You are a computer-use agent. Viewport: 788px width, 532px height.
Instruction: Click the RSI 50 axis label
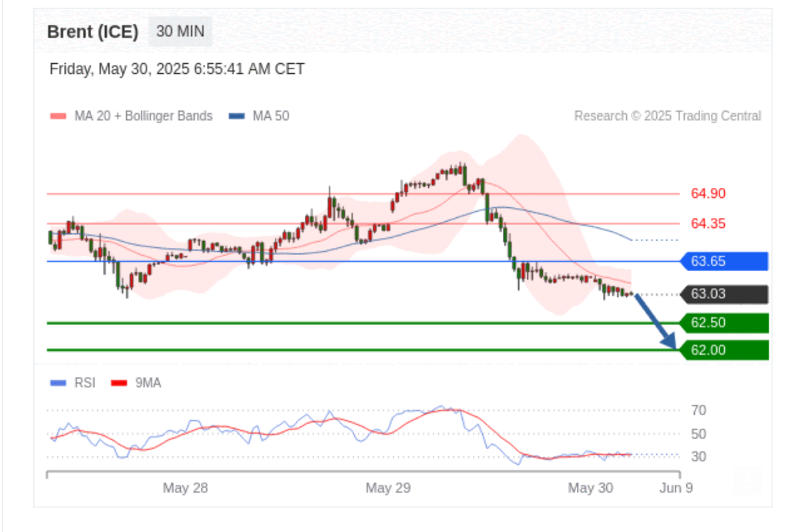(x=699, y=434)
